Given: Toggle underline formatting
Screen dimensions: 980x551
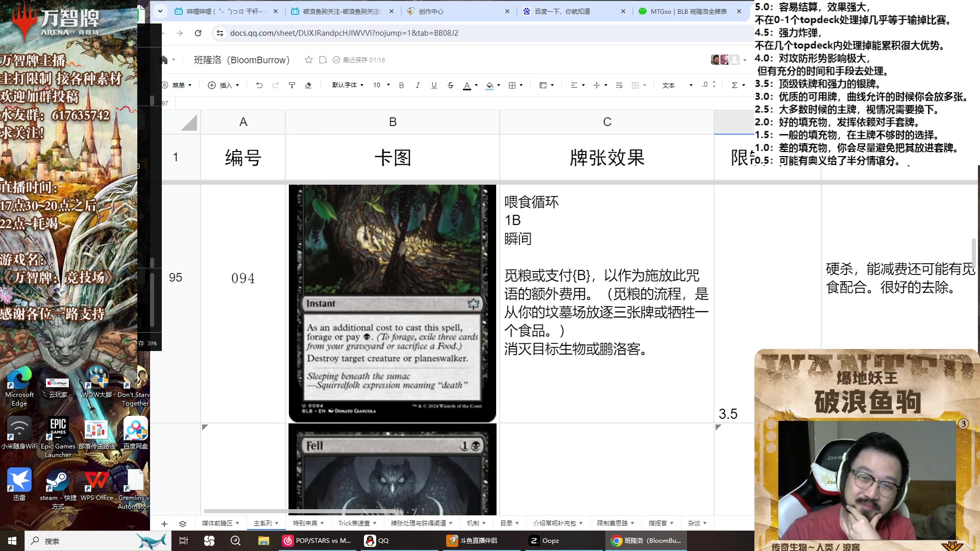Looking at the screenshot, I should pyautogui.click(x=434, y=85).
